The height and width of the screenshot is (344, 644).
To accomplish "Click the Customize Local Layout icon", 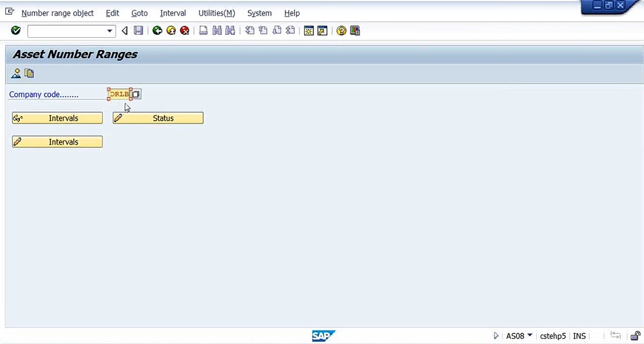I will [x=355, y=31].
